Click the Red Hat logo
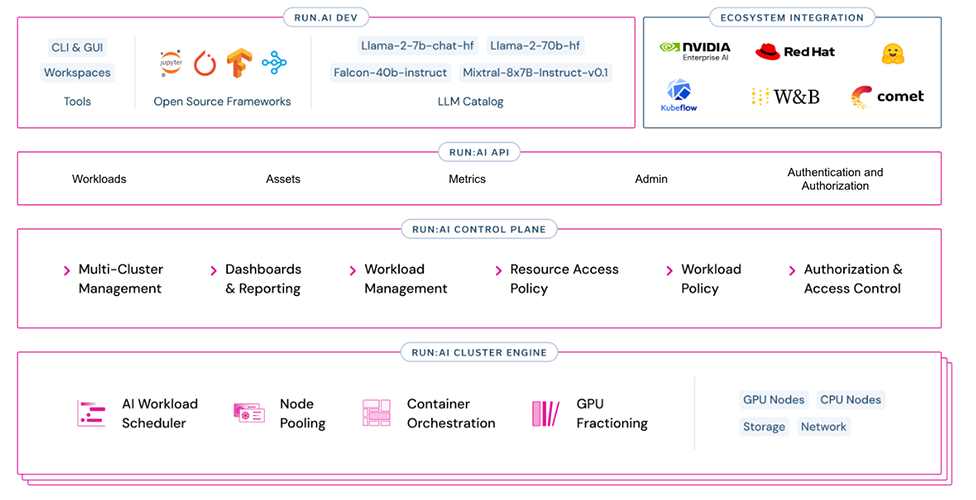Screen dimensions: 976x500 point(795,52)
